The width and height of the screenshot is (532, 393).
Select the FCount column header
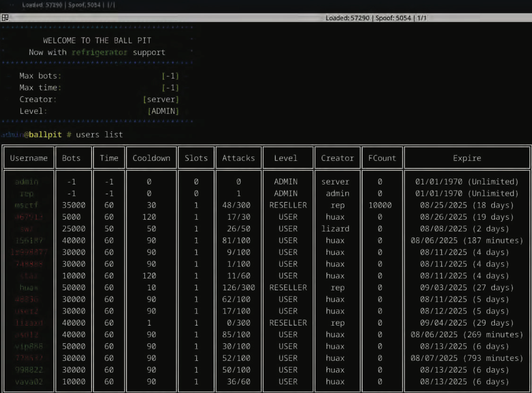coord(382,158)
